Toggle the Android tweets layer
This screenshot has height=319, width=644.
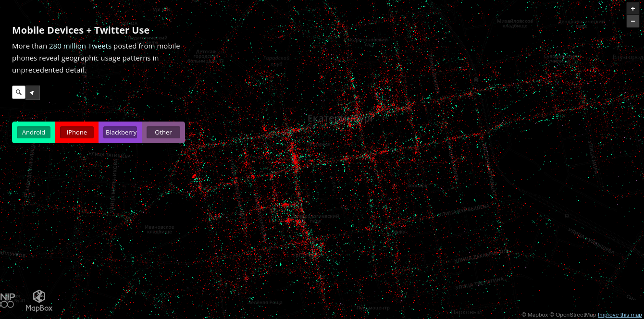point(34,132)
